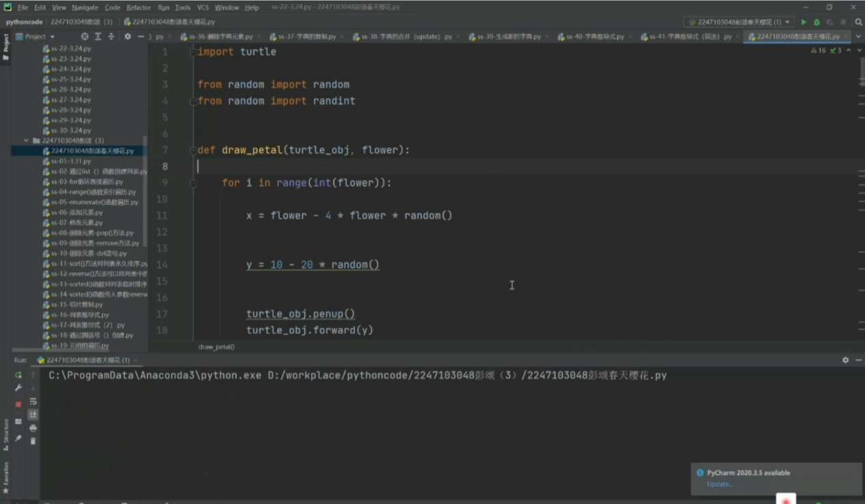865x504 pixels.
Task: Open the Refactor menu
Action: click(138, 8)
